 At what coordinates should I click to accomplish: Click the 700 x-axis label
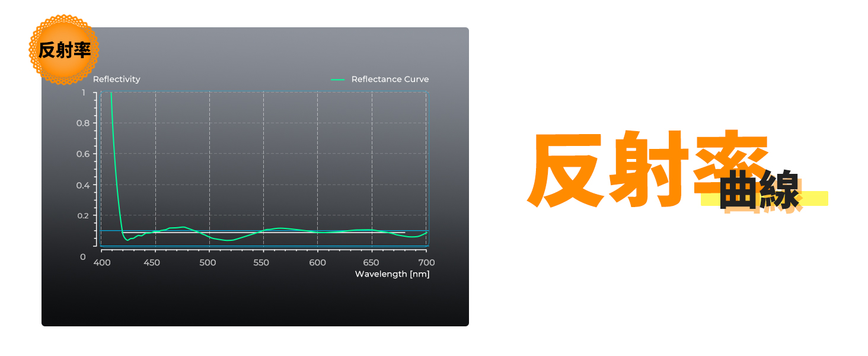point(426,262)
